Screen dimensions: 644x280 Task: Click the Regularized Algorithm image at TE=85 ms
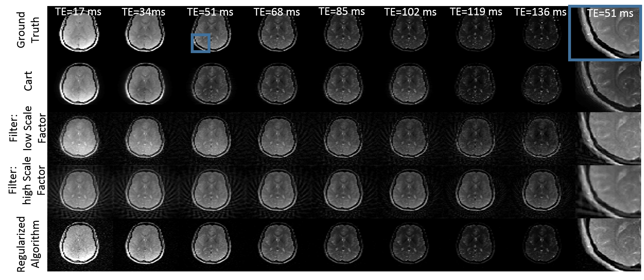[x=343, y=243]
